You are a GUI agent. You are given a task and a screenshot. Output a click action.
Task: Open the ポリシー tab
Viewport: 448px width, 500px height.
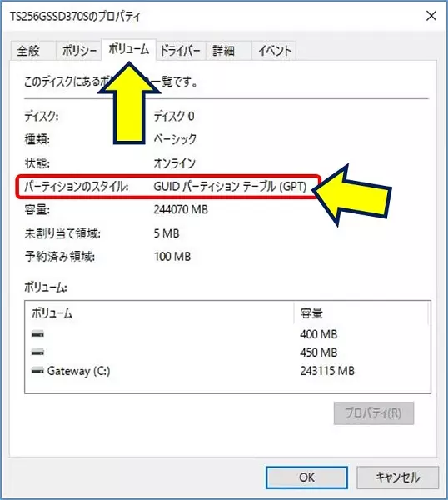tap(79, 50)
